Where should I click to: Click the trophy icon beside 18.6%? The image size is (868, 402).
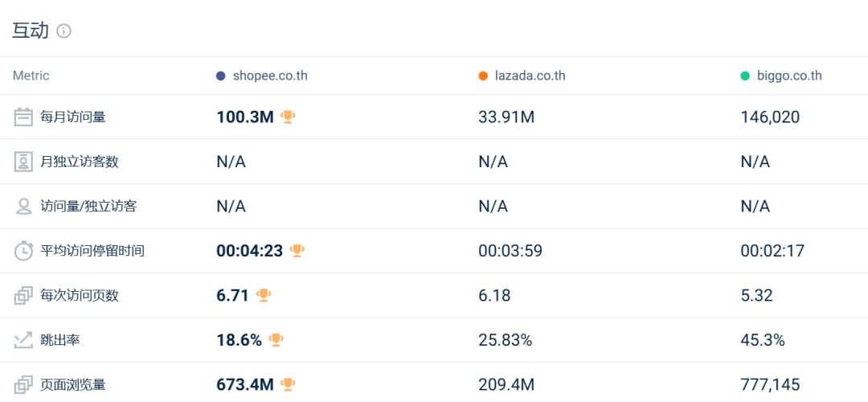click(276, 339)
